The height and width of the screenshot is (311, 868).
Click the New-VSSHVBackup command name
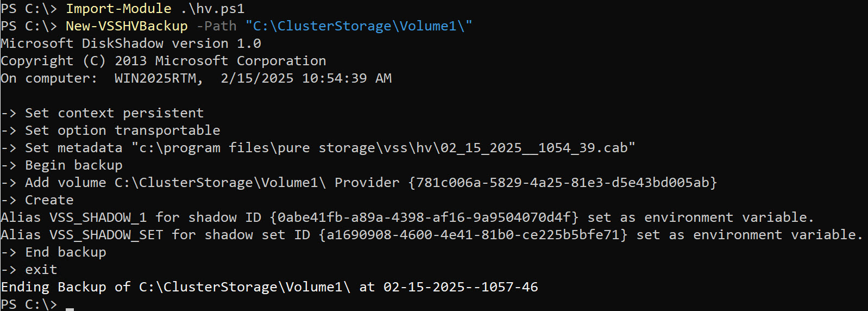[127, 26]
